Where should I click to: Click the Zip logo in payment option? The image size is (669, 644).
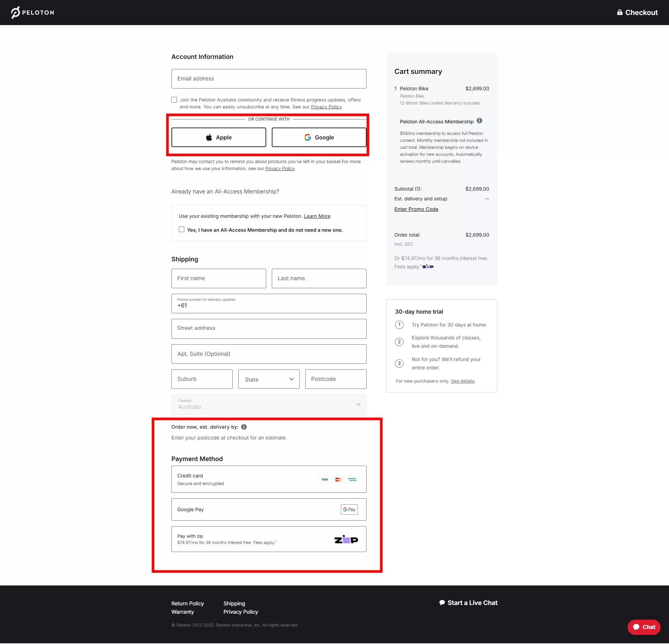(x=346, y=539)
